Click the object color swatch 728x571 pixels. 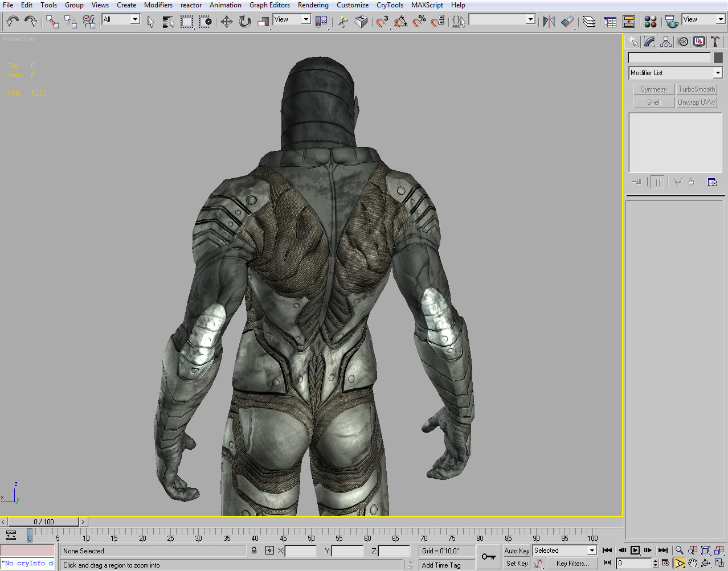tap(718, 57)
